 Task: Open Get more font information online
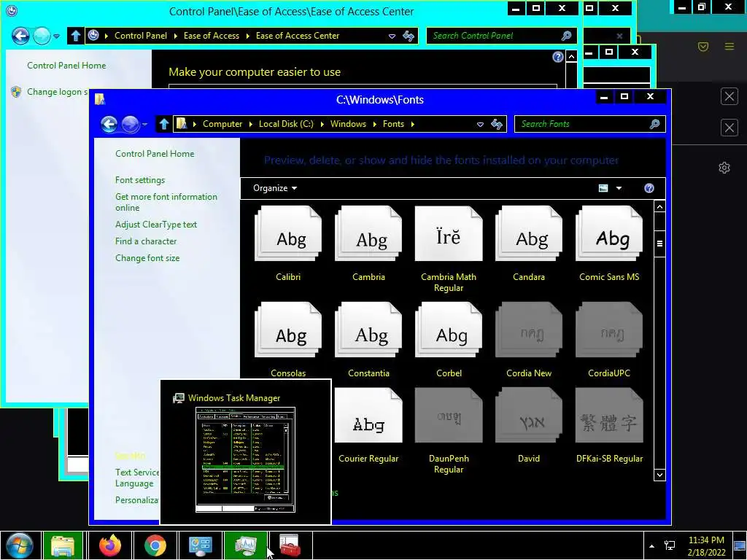coord(166,203)
